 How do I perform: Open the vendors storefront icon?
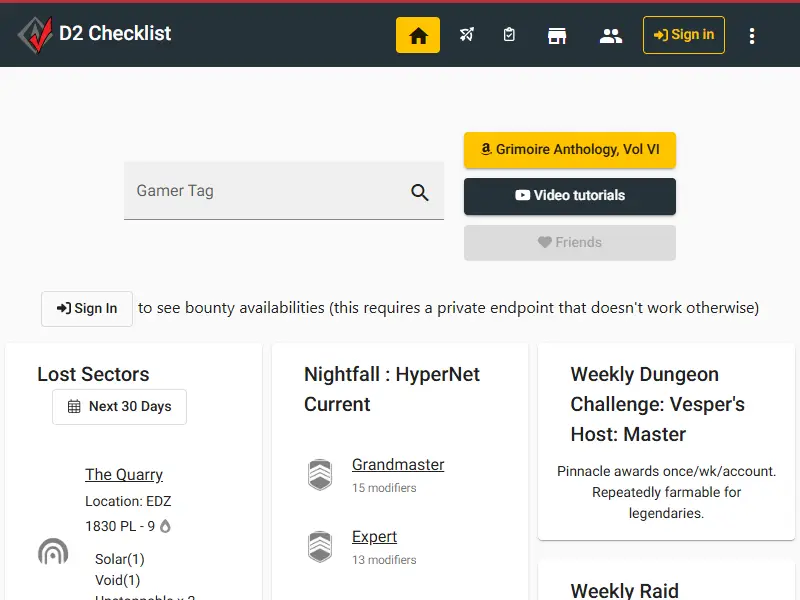[x=557, y=36]
